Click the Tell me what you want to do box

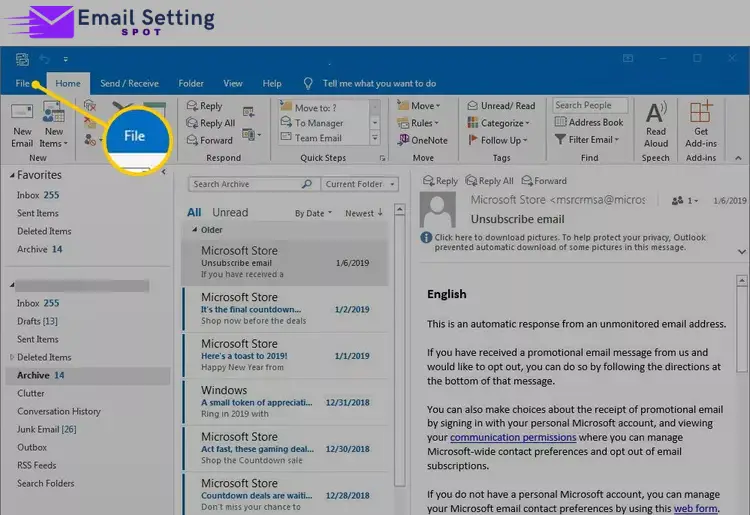[x=379, y=83]
